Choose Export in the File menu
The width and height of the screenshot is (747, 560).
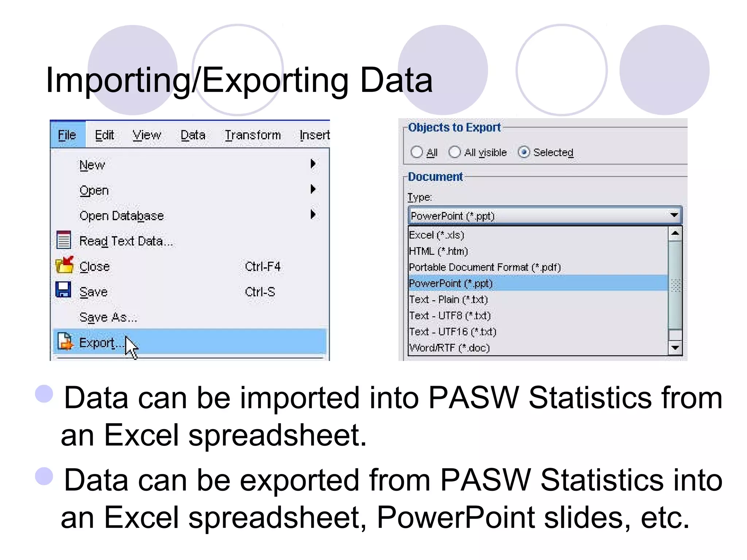[x=190, y=342]
